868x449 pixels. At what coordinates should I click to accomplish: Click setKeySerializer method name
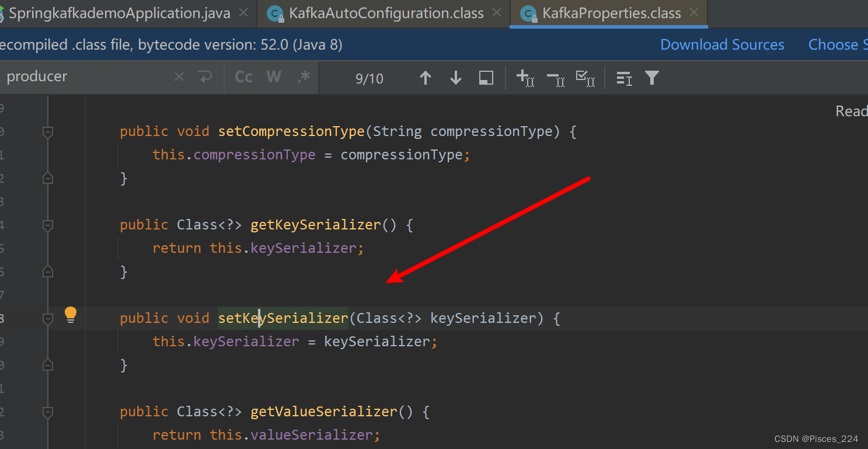point(283,318)
